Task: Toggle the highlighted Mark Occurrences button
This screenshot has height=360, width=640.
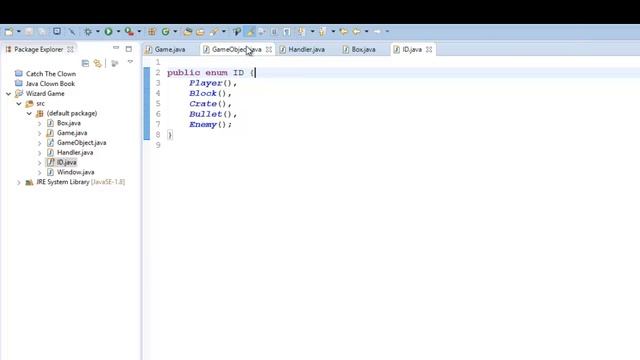Action: click(250, 31)
